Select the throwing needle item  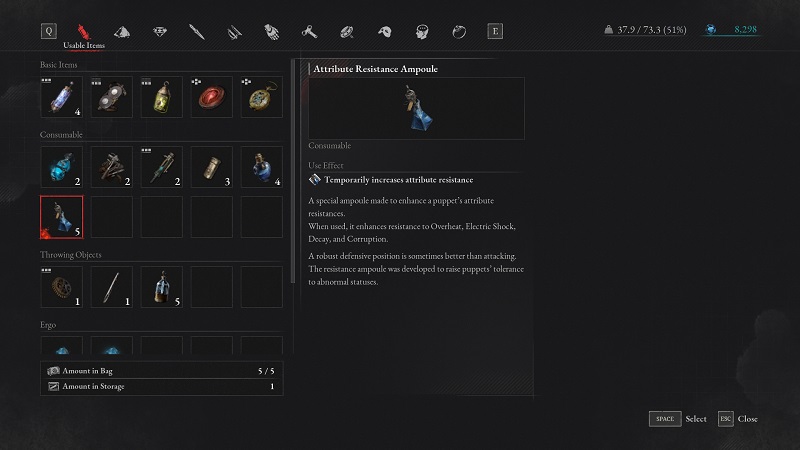point(111,287)
